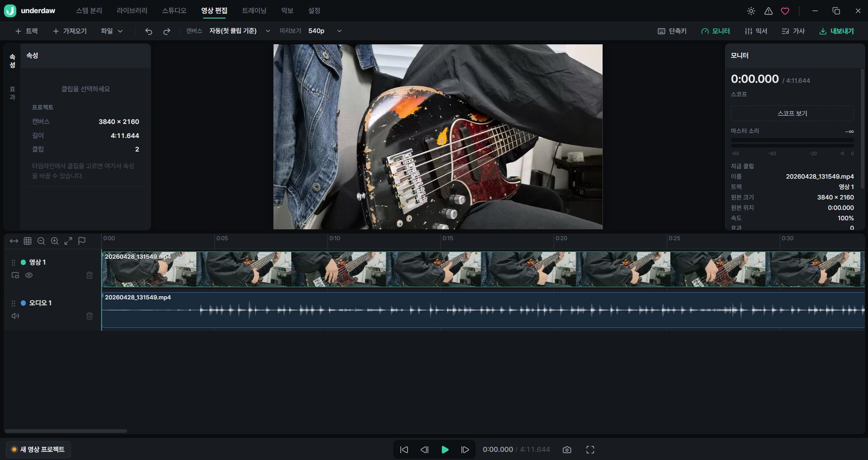Toggle the 가사 panel button
The image size is (868, 460).
point(793,31)
